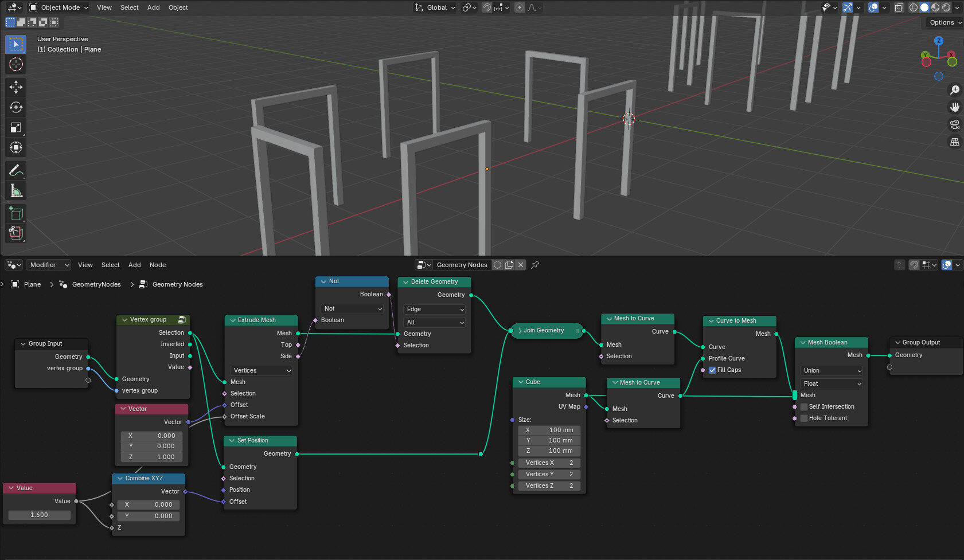Toggle fake user shield for Geometry Nodes

(x=498, y=265)
